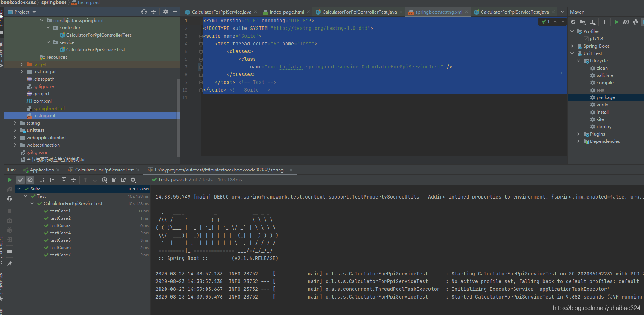Show hidden editor tabs dropdown
The width and height of the screenshot is (644, 315).
click(x=562, y=12)
